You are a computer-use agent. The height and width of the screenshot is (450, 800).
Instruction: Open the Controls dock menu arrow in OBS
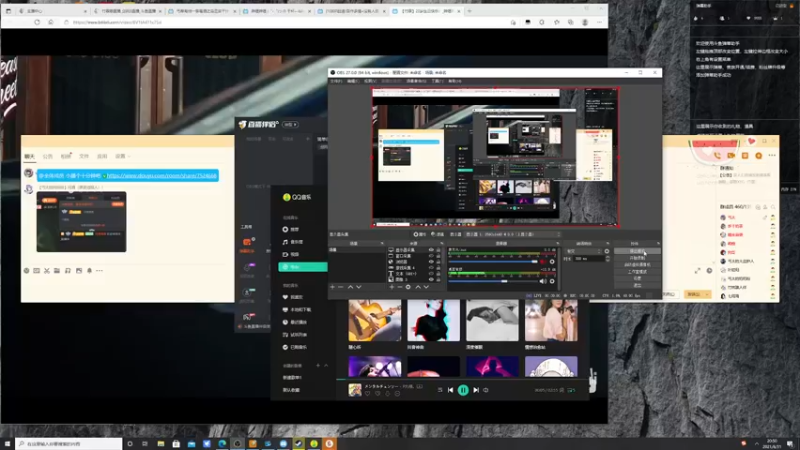658,243
